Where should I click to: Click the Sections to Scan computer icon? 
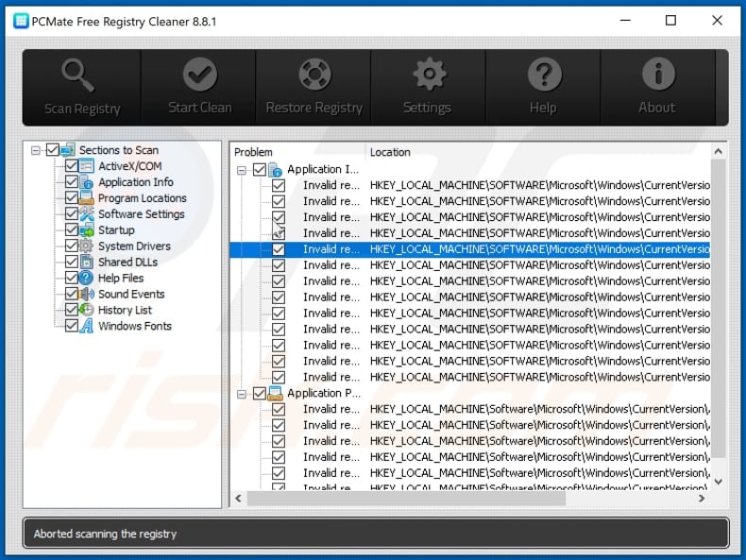click(68, 150)
